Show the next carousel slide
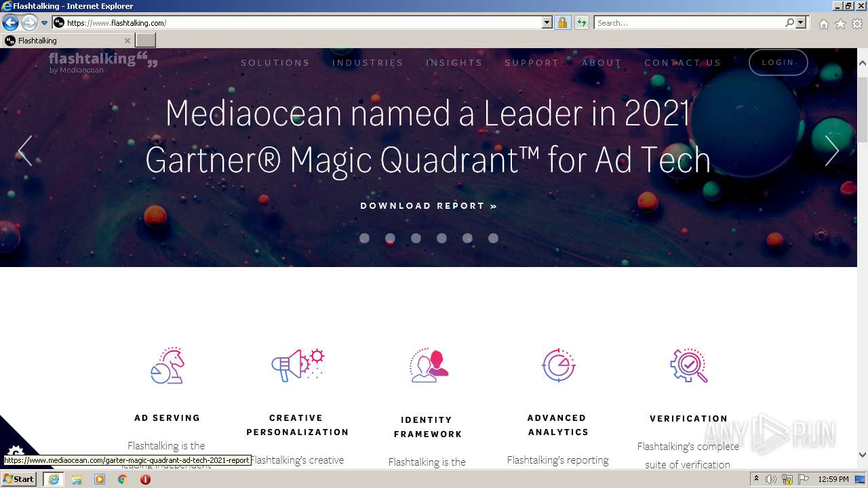Viewport: 868px width, 488px height. point(832,150)
